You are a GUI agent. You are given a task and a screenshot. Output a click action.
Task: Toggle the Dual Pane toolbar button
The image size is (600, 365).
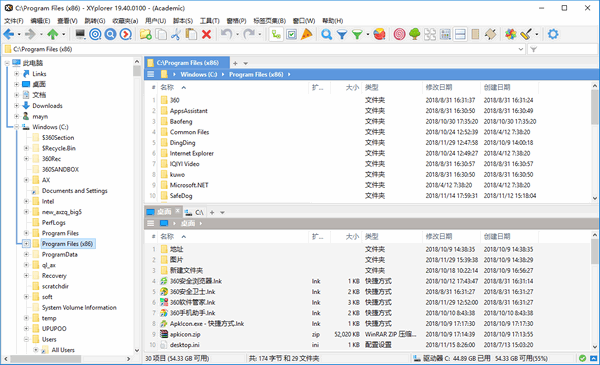[x=460, y=34]
